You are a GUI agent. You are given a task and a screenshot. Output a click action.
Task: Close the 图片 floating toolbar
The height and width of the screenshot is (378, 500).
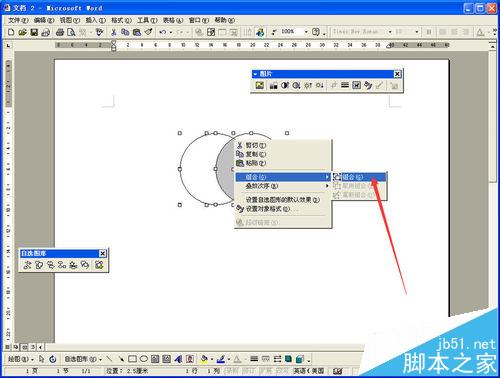point(397,74)
